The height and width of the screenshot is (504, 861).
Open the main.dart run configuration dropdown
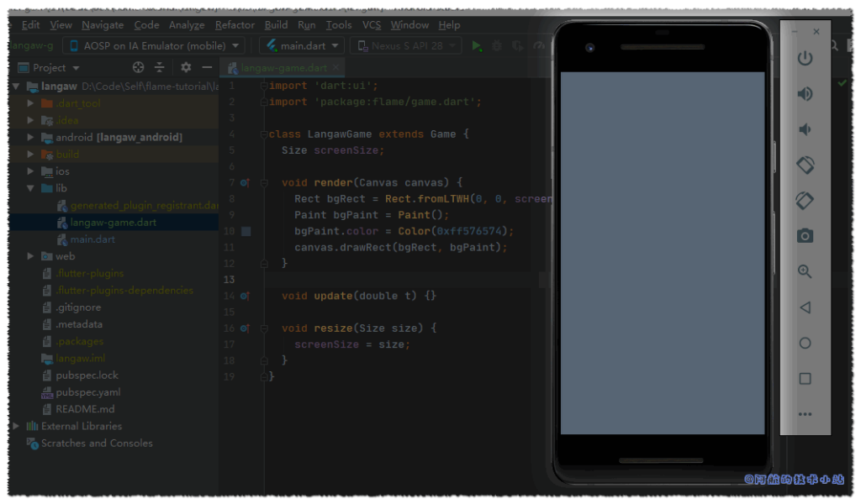[301, 45]
